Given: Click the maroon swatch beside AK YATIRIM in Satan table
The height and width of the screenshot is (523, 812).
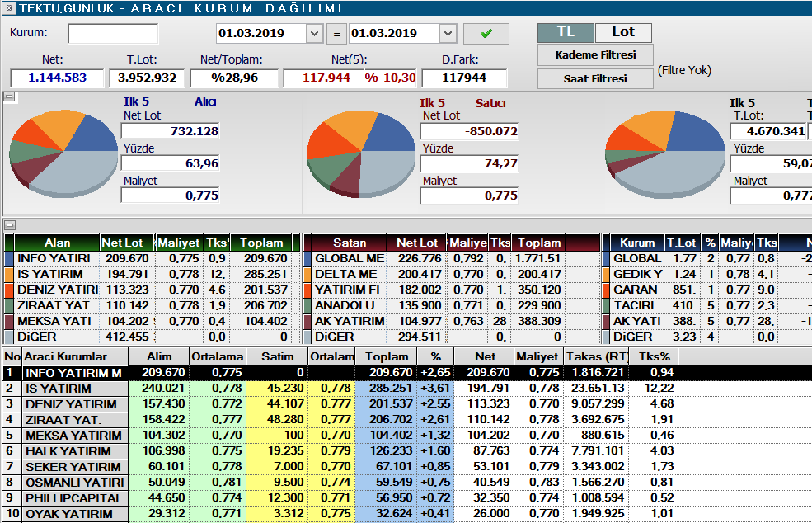Looking at the screenshot, I should (x=307, y=322).
